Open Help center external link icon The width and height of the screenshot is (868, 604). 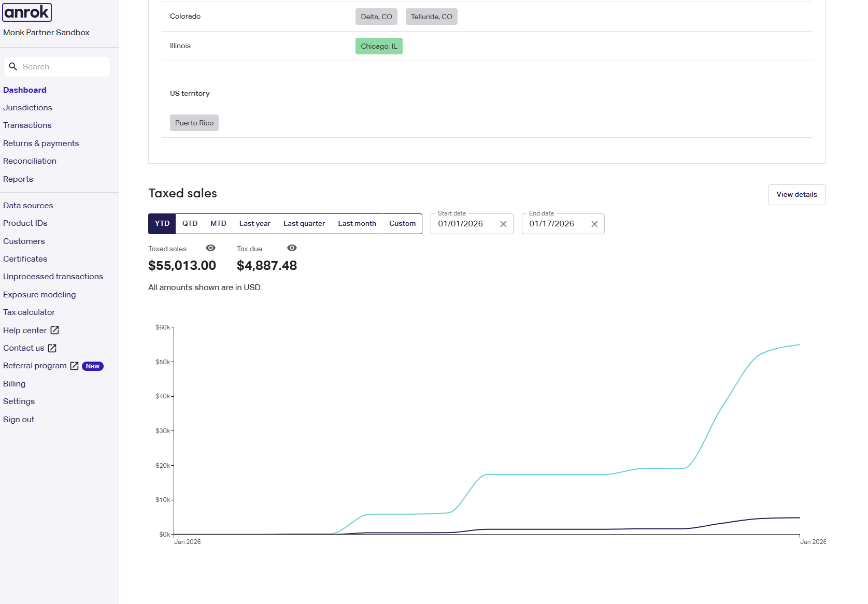(55, 330)
